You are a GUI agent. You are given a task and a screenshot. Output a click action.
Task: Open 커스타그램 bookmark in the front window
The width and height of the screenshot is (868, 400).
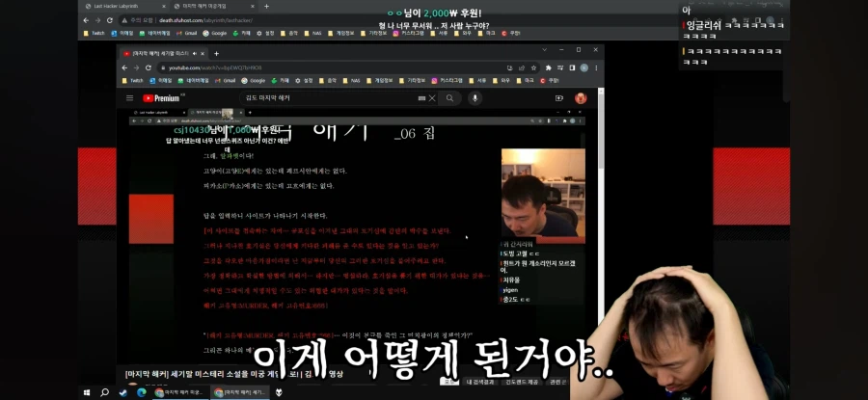pyautogui.click(x=448, y=80)
